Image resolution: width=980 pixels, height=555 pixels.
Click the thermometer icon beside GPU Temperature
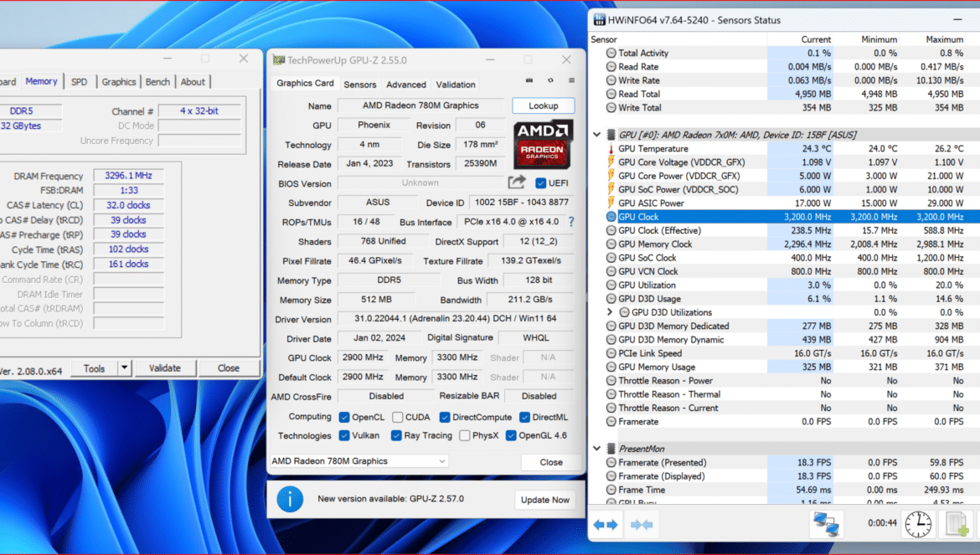611,148
